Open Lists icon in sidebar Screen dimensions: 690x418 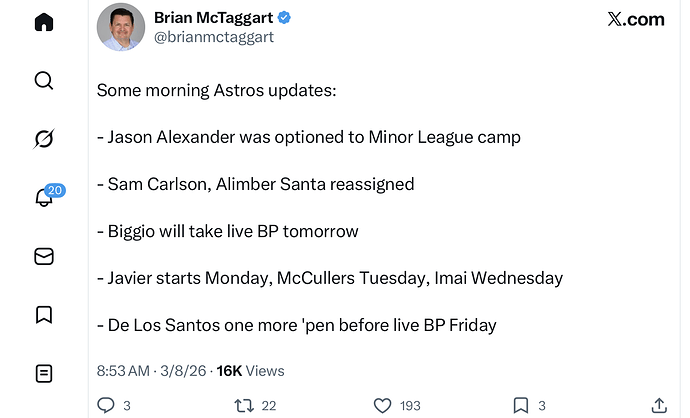(x=44, y=374)
